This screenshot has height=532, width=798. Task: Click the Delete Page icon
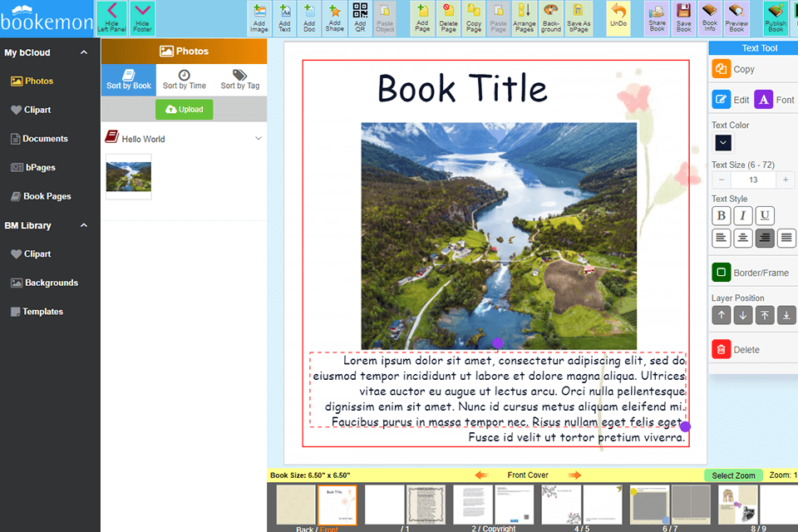pyautogui.click(x=448, y=17)
